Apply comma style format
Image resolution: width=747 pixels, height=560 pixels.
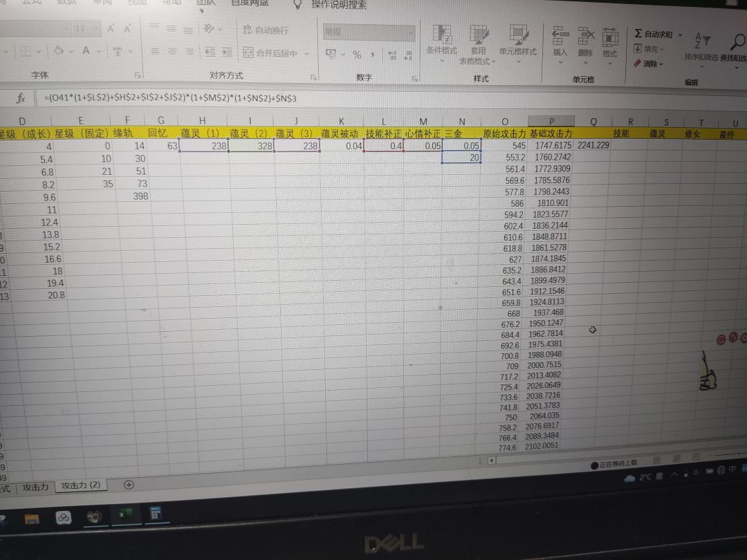tap(373, 55)
